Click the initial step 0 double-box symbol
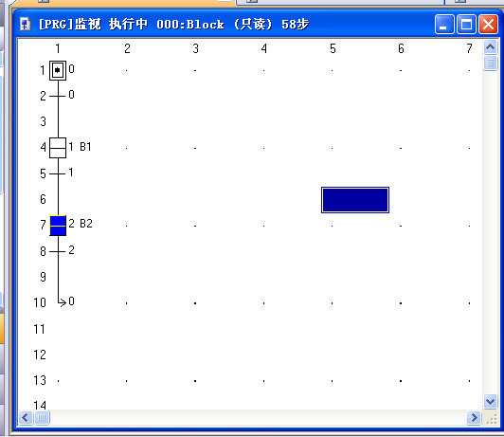 pos(58,70)
